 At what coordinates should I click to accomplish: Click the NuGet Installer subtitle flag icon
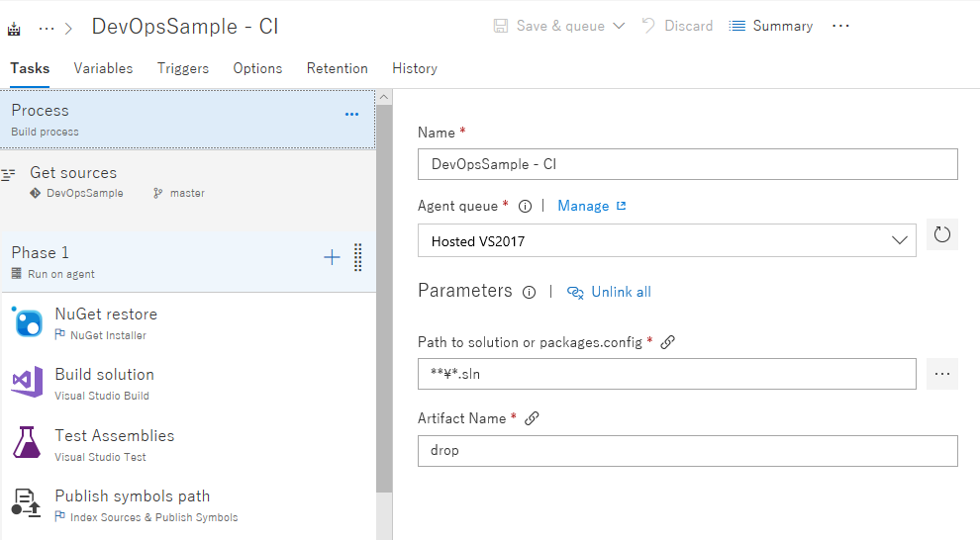tap(60, 334)
